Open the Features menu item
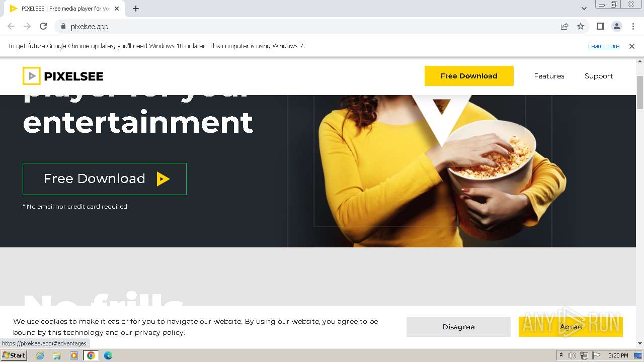Screen dimensions: 644x362 pyautogui.click(x=549, y=76)
